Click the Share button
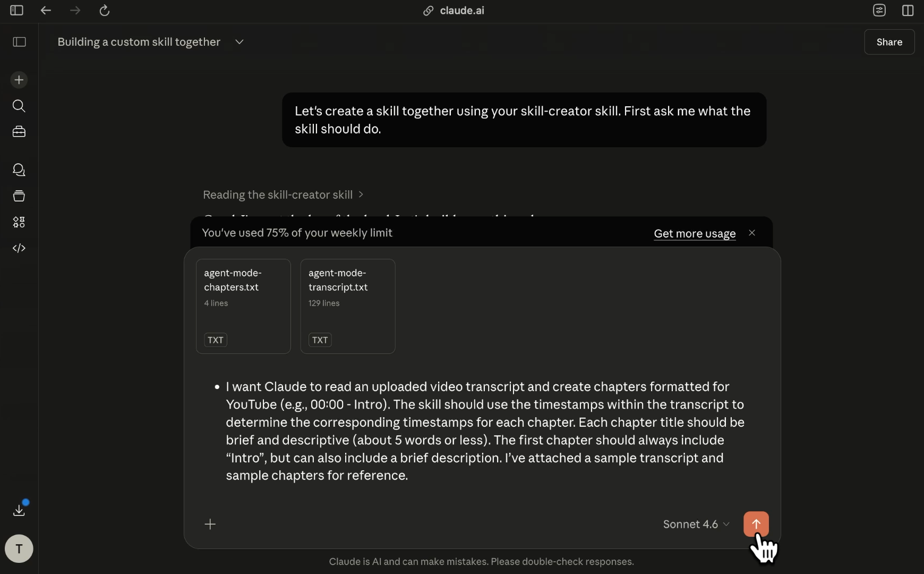 point(889,42)
